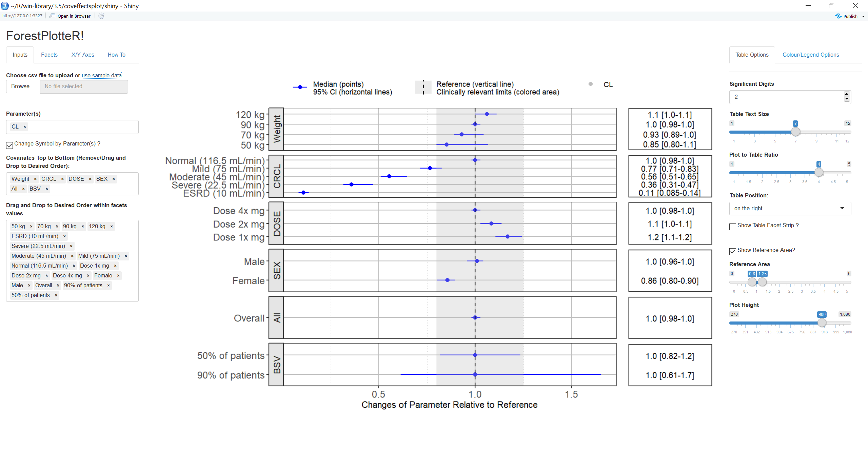The height and width of the screenshot is (468, 868).
Task: Open the Table Position dropdown
Action: tap(790, 209)
